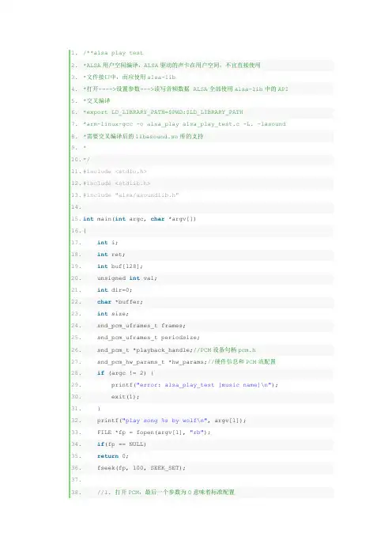392x555 pixels.
Task: Select the 'snd_pcm_t *playback_handle;' line
Action: pos(176,349)
